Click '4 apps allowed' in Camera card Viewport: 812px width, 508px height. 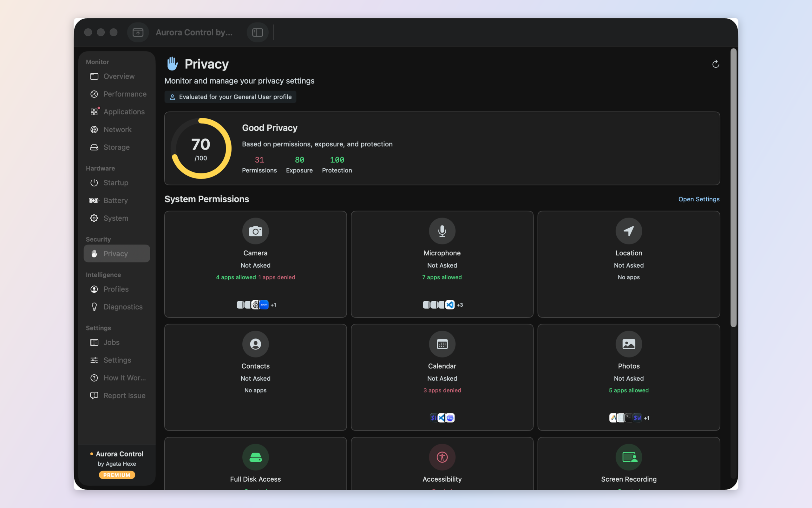(236, 277)
